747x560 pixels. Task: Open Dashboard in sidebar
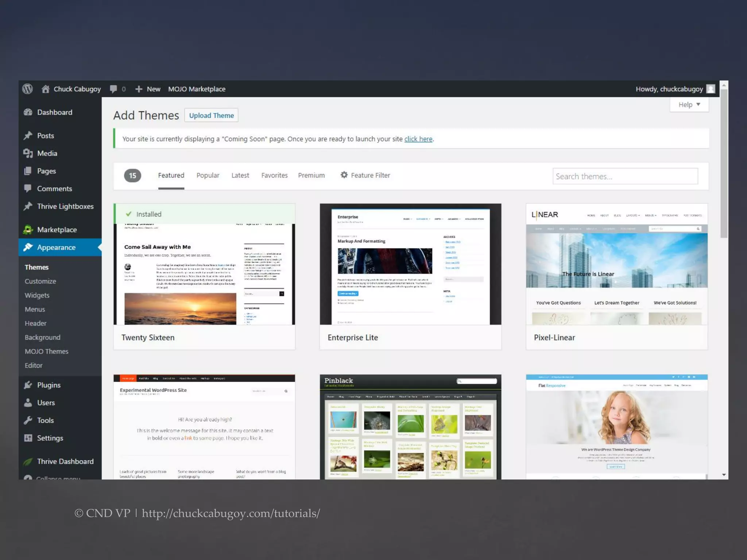tap(55, 112)
